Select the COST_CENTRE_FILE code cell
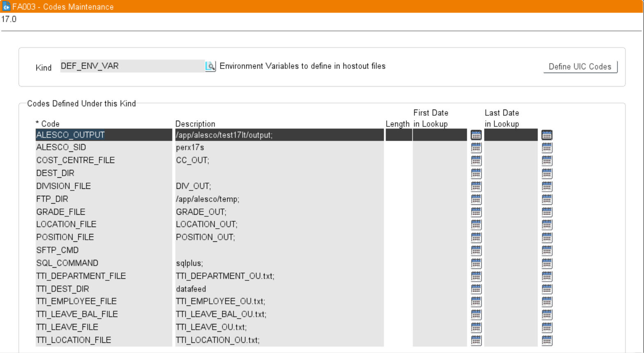 pos(104,160)
